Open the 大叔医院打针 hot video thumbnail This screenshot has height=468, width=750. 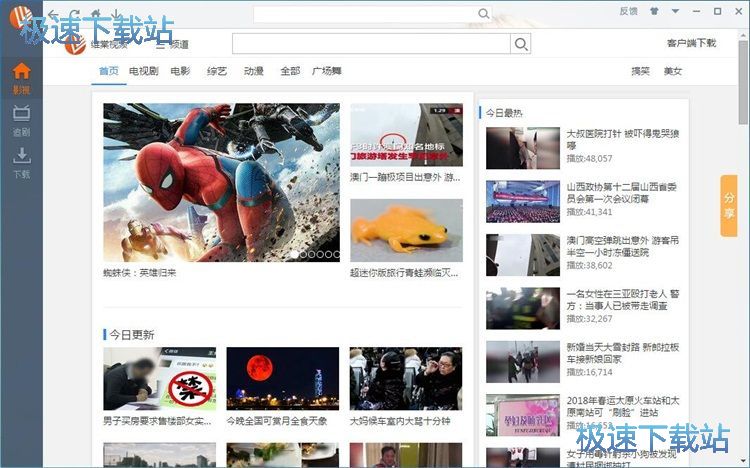click(x=523, y=148)
